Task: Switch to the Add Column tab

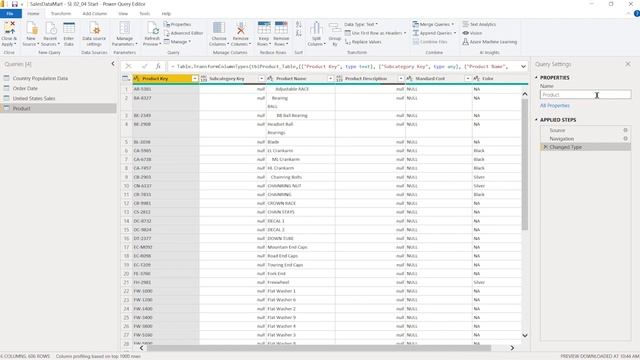Action: point(94,13)
